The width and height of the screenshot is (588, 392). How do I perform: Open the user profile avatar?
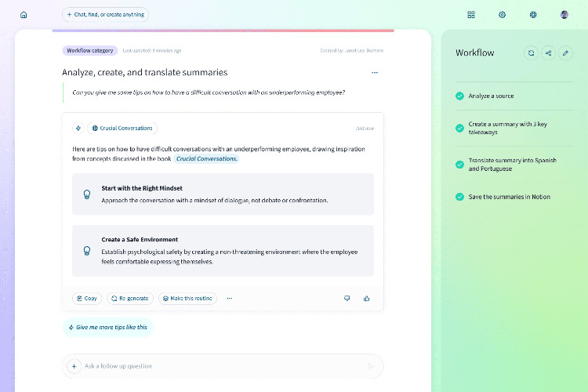tap(564, 15)
